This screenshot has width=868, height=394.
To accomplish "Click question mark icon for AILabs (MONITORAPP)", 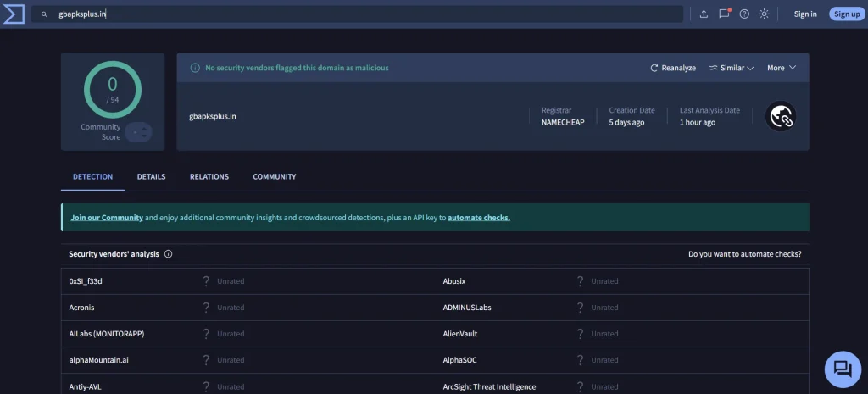I will coord(206,334).
